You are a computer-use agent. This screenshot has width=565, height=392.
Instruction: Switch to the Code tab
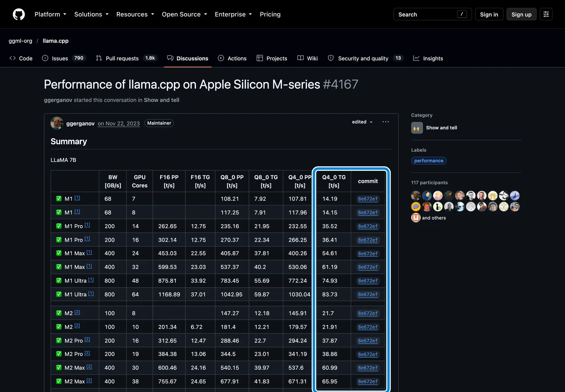click(21, 58)
